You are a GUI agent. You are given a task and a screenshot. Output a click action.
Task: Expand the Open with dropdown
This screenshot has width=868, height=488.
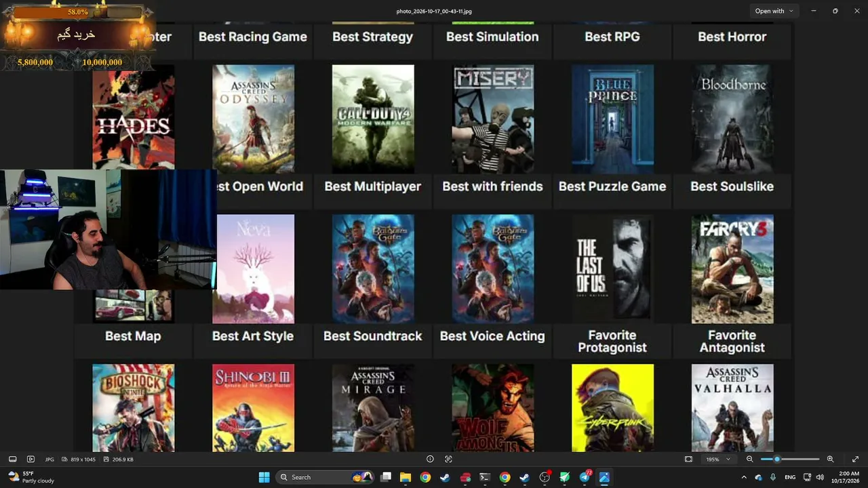point(774,11)
